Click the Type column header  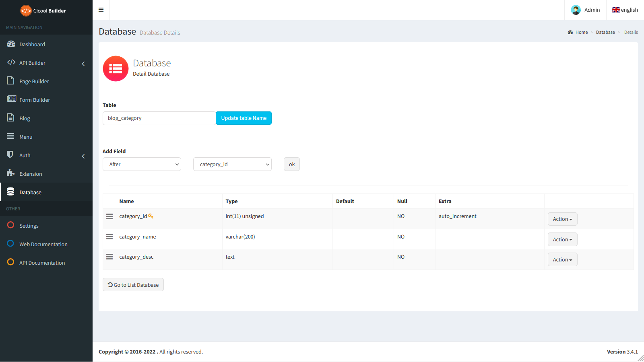[231, 201]
